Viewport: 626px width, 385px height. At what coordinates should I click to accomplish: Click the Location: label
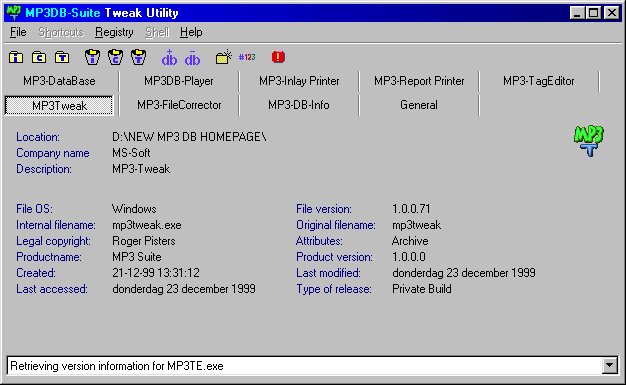point(38,137)
